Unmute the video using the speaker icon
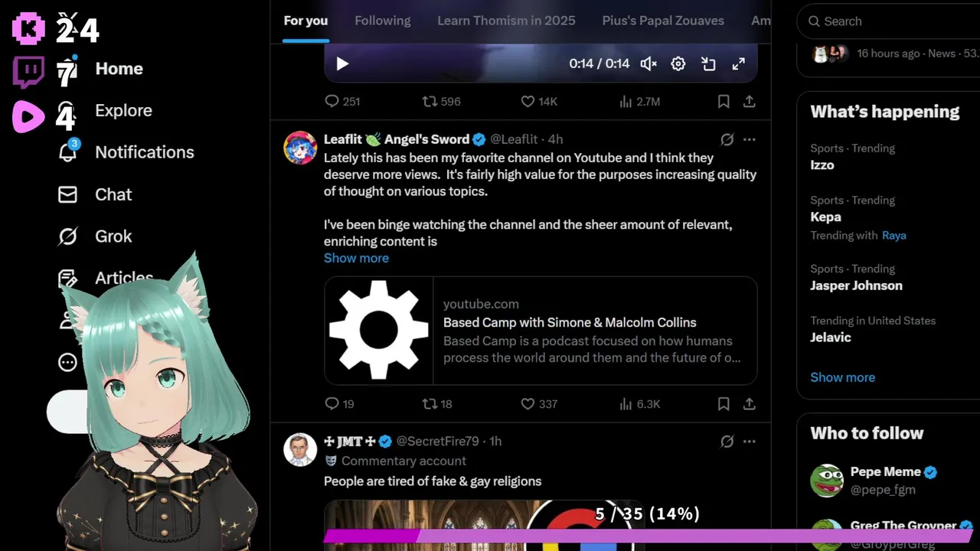980x551 pixels. 648,64
